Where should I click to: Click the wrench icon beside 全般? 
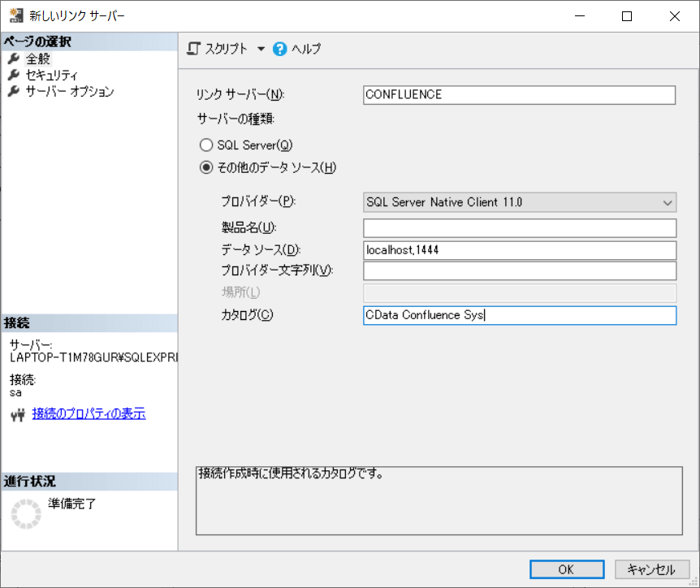(14, 58)
